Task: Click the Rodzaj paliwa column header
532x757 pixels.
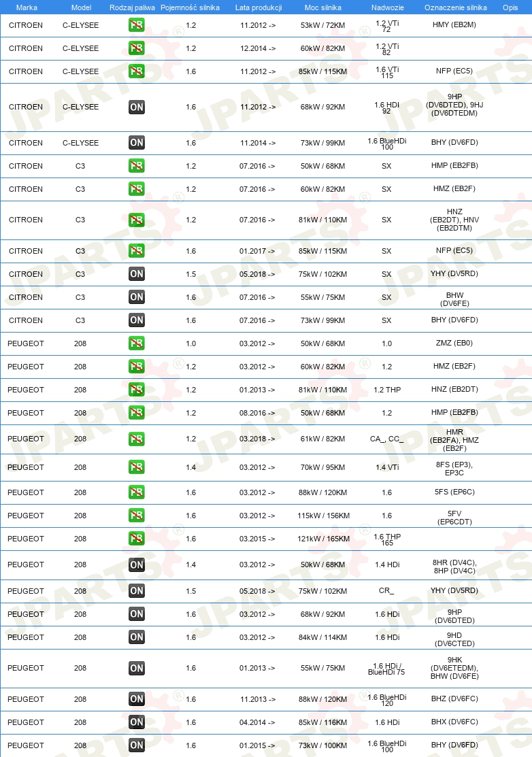Action: coord(132,7)
